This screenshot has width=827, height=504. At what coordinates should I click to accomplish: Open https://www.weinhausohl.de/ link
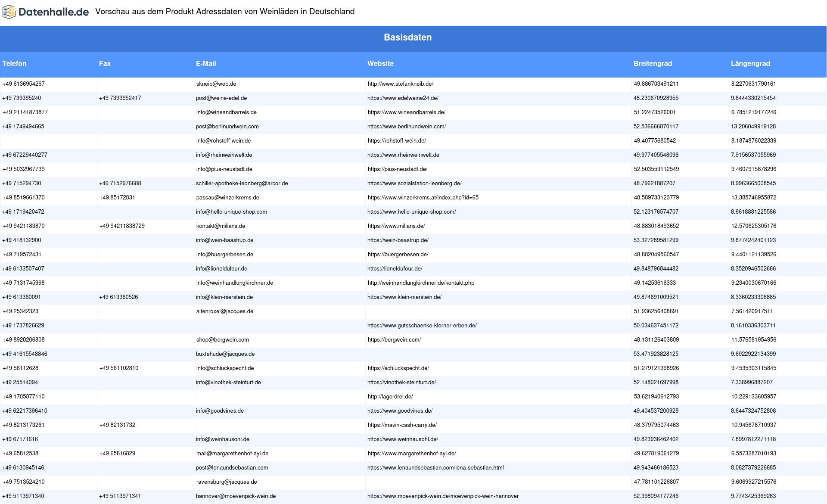[x=403, y=439]
